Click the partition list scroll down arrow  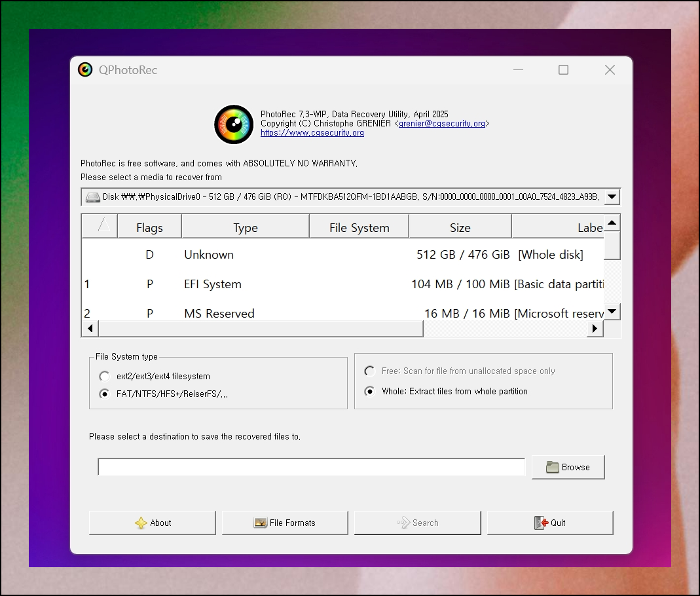point(612,312)
